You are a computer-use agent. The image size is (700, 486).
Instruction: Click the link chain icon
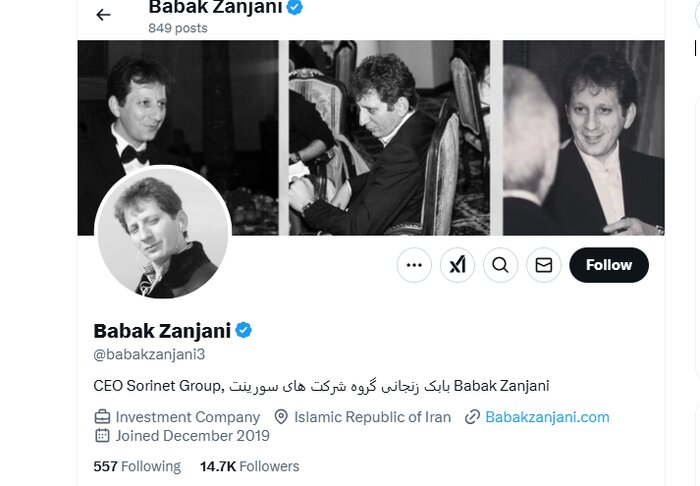[x=472, y=417]
